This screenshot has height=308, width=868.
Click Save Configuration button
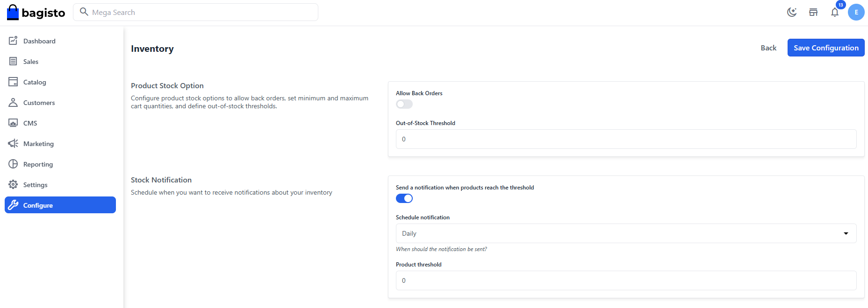point(825,48)
